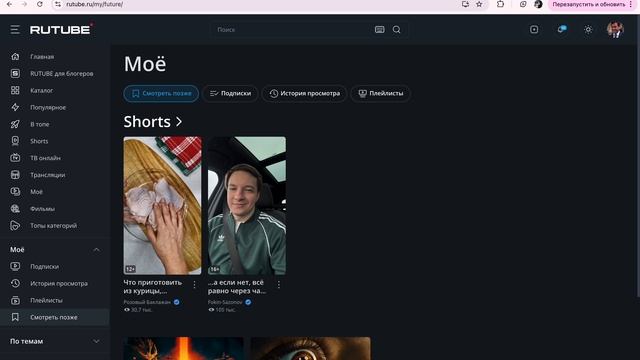
Task: Click the Подписки sidebar icon
Action: 15,266
